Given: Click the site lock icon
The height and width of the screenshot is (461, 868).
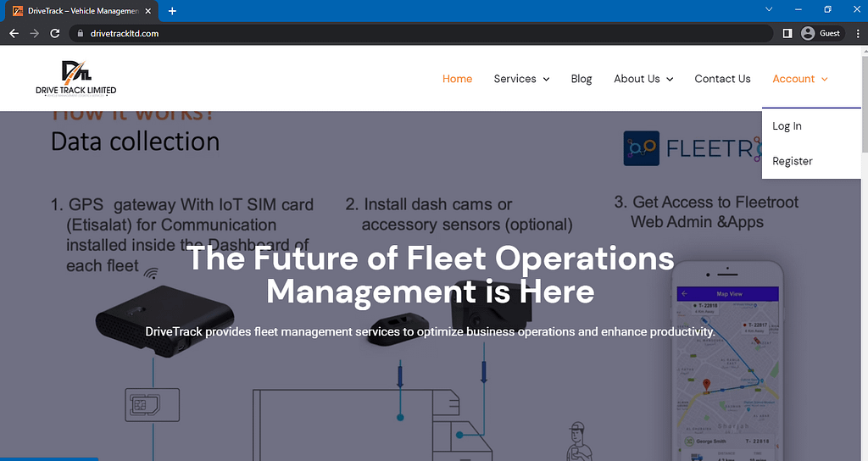Looking at the screenshot, I should click(81, 33).
